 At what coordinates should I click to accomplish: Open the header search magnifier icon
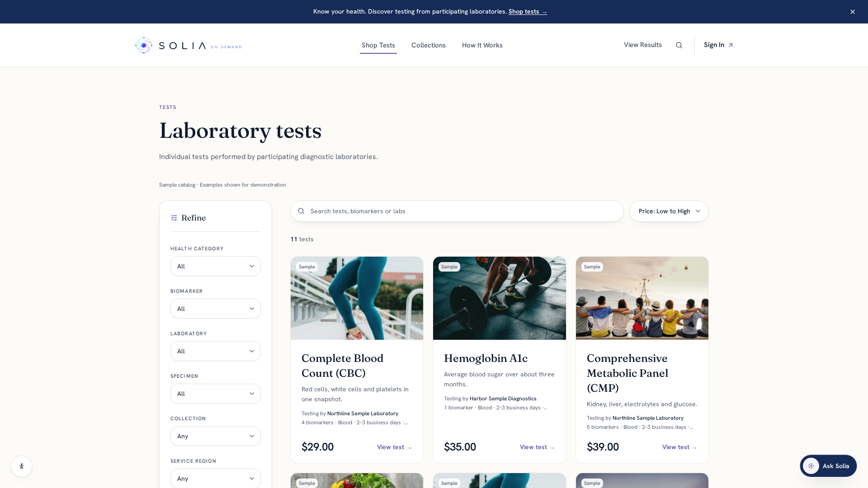[679, 45]
